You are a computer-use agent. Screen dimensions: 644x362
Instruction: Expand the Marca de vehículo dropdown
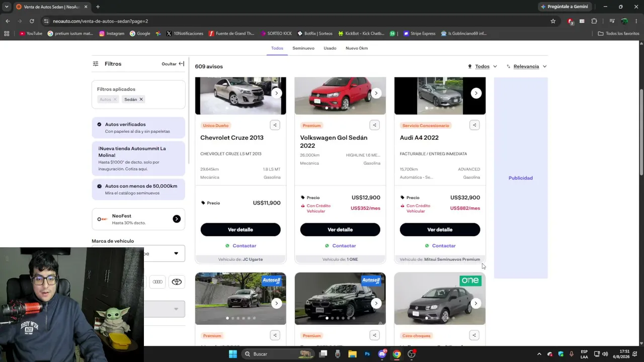pyautogui.click(x=165, y=253)
